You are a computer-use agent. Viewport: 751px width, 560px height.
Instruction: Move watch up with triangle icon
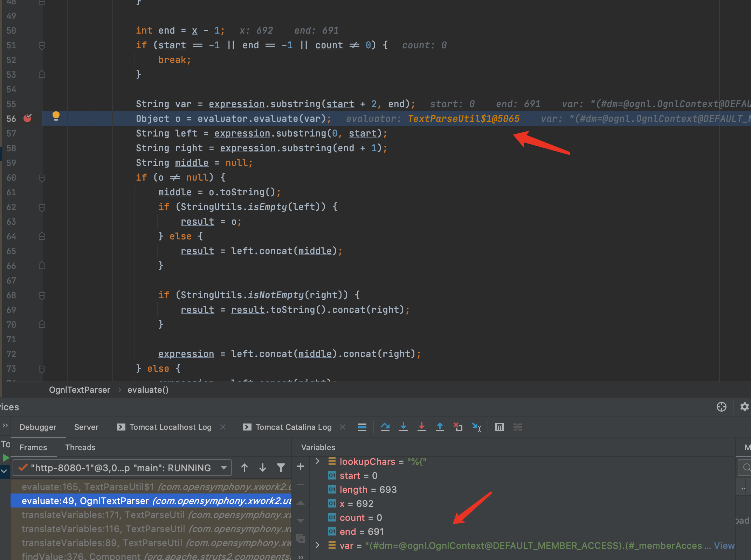[301, 503]
